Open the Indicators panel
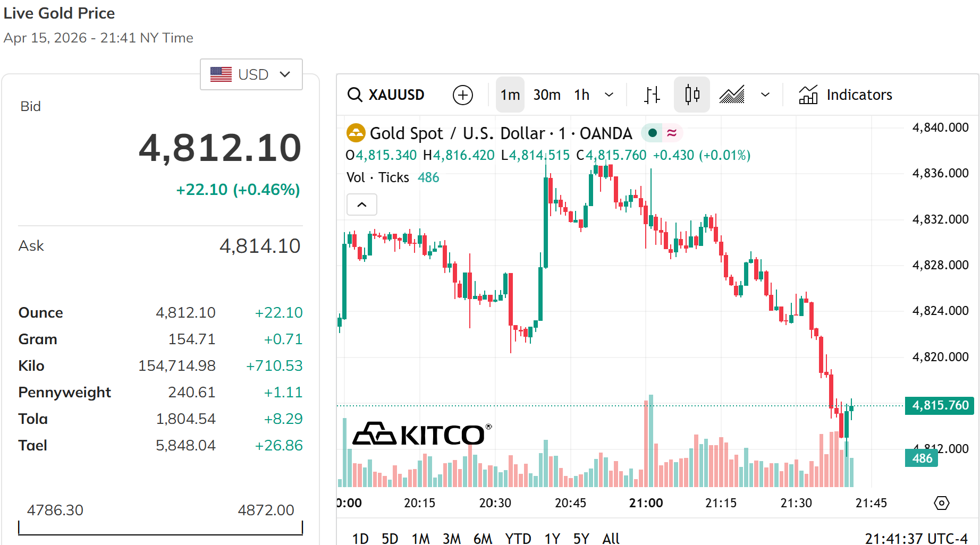Screen dimensions: 980x545 coord(845,95)
